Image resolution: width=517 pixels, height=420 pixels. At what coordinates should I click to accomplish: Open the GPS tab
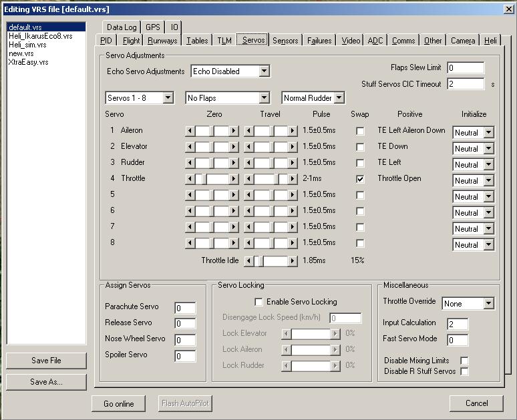[x=153, y=27]
